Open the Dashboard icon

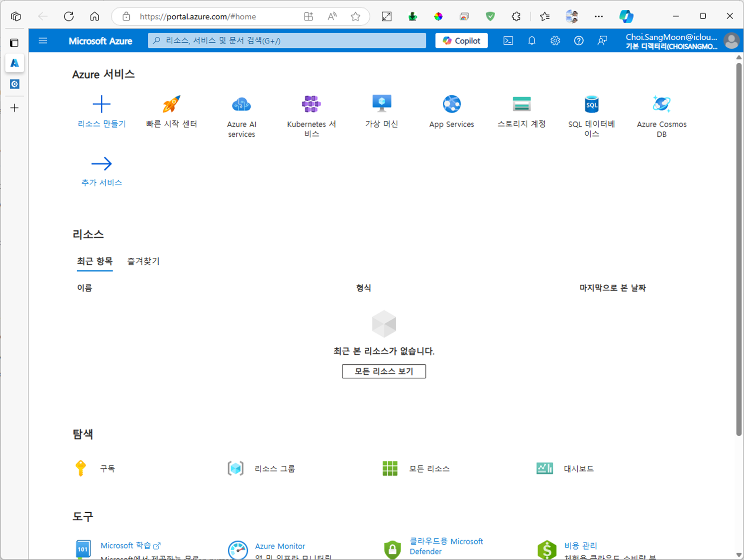pos(545,468)
